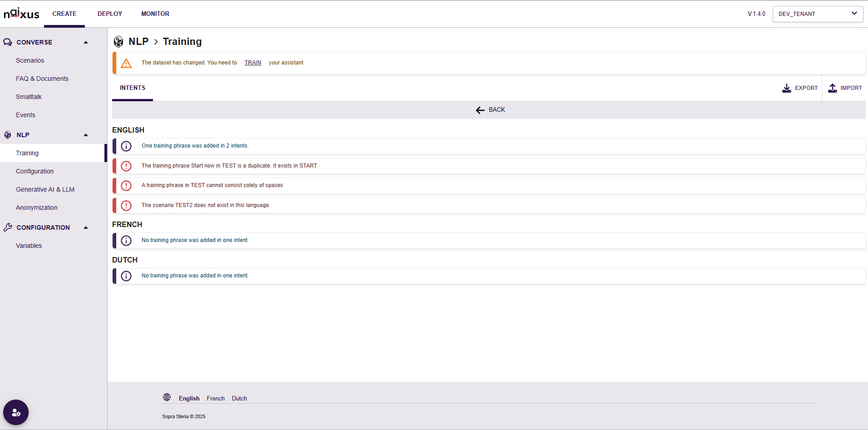Click the Back arrow icon
The width and height of the screenshot is (868, 430).
pyautogui.click(x=480, y=110)
